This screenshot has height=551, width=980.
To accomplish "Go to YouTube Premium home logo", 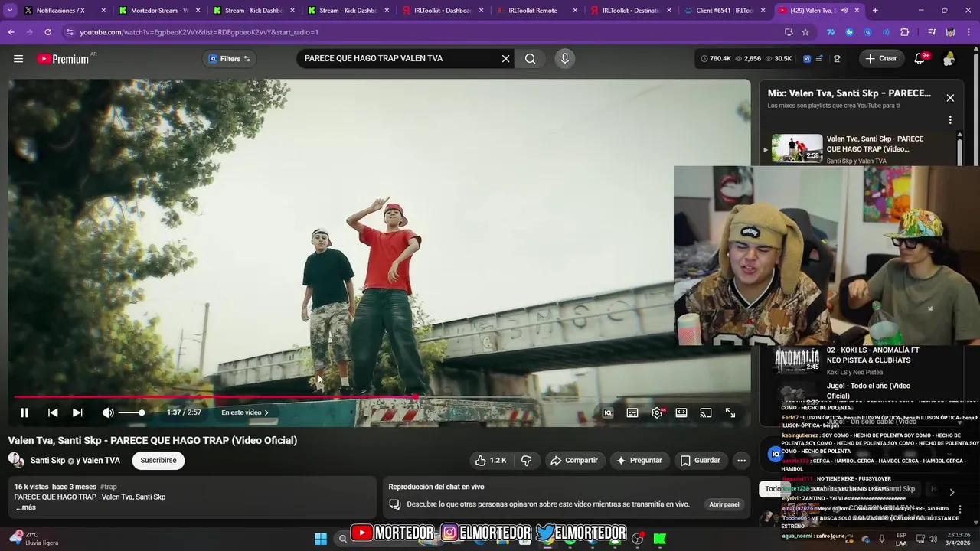I will point(63,58).
